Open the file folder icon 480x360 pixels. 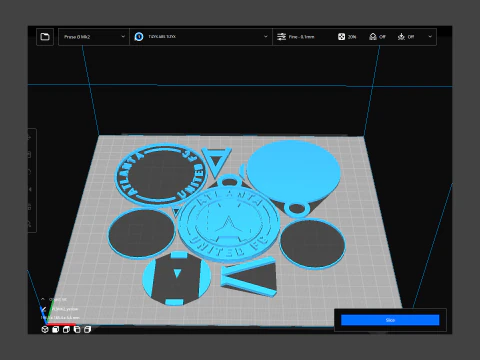pos(45,37)
